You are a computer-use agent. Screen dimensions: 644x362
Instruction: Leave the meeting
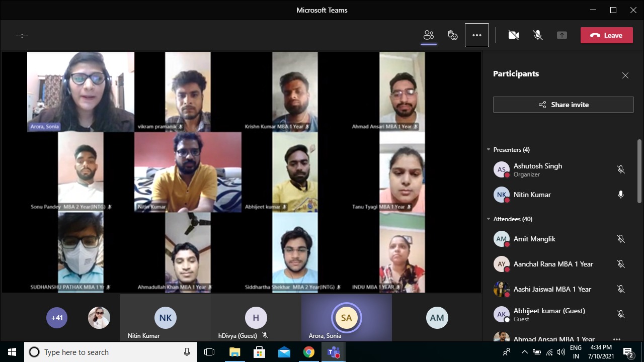pyautogui.click(x=606, y=35)
